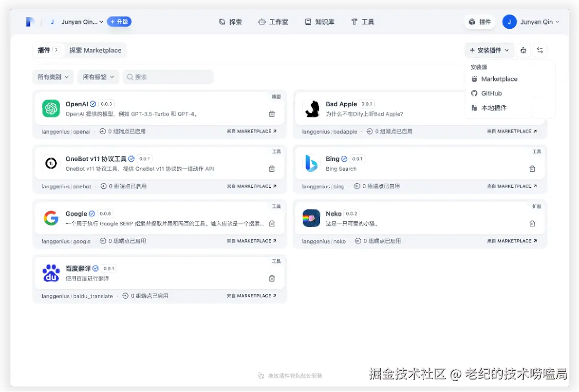Click the Dify logo in the header
Screen dimensions: 579x392
coord(30,22)
